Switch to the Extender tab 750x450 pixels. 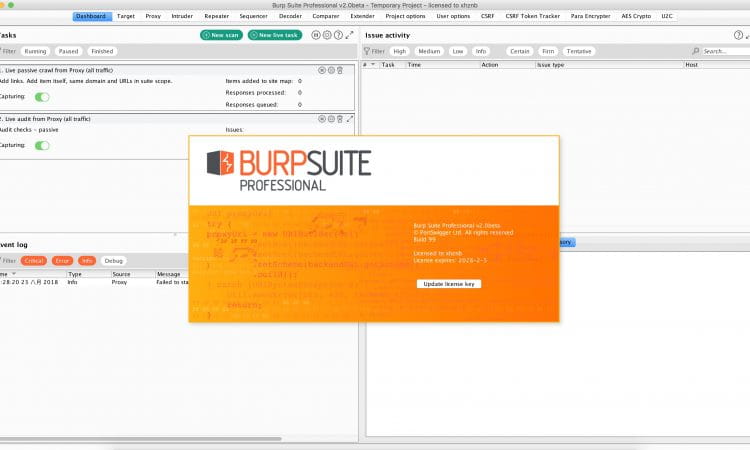tap(363, 16)
